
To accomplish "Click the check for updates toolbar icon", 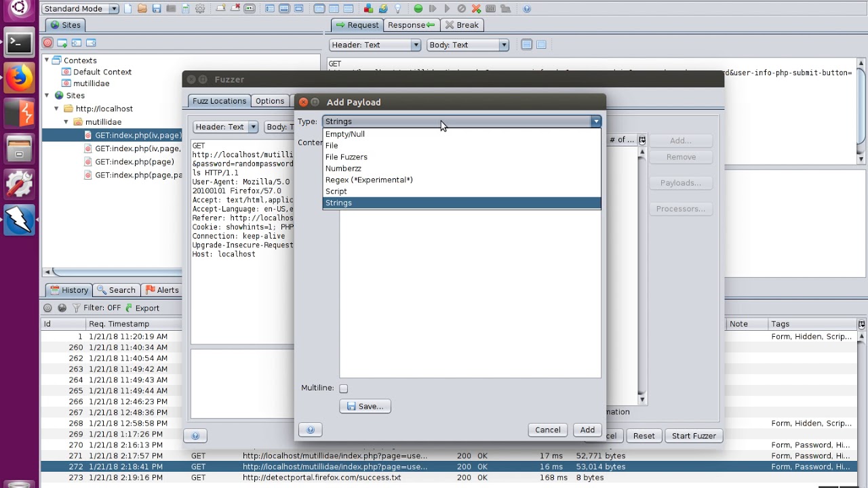I will click(x=383, y=9).
